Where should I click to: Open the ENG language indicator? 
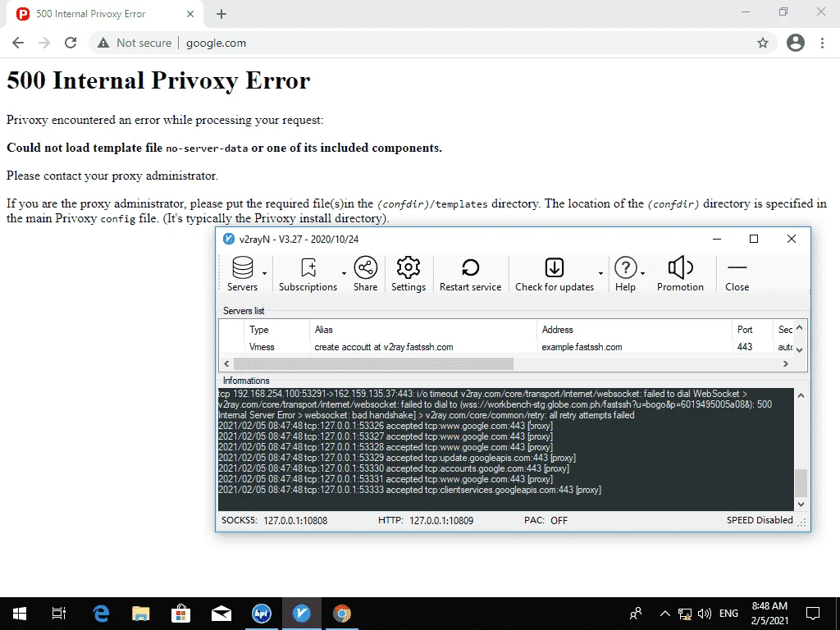pos(728,614)
